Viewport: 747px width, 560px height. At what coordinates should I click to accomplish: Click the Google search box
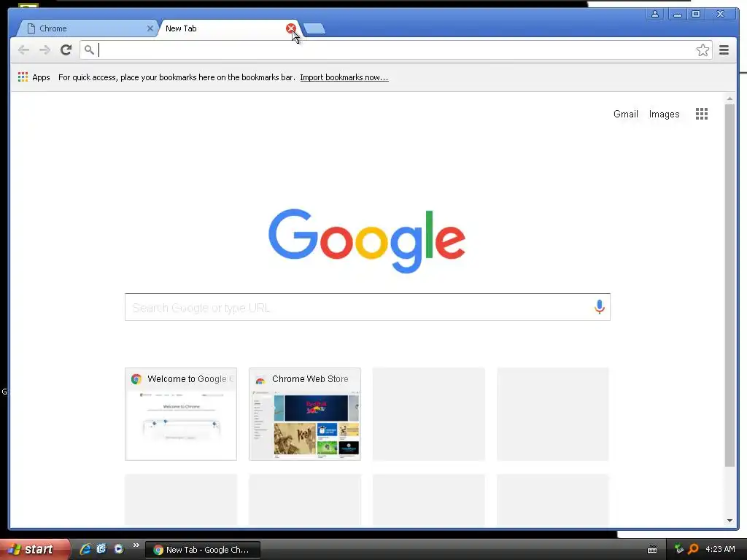[x=368, y=307]
